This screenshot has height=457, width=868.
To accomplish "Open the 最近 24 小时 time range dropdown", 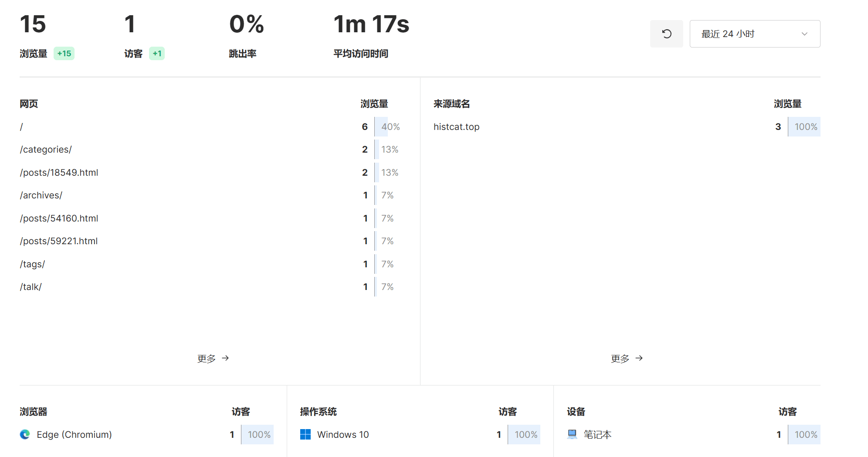I will (x=755, y=34).
